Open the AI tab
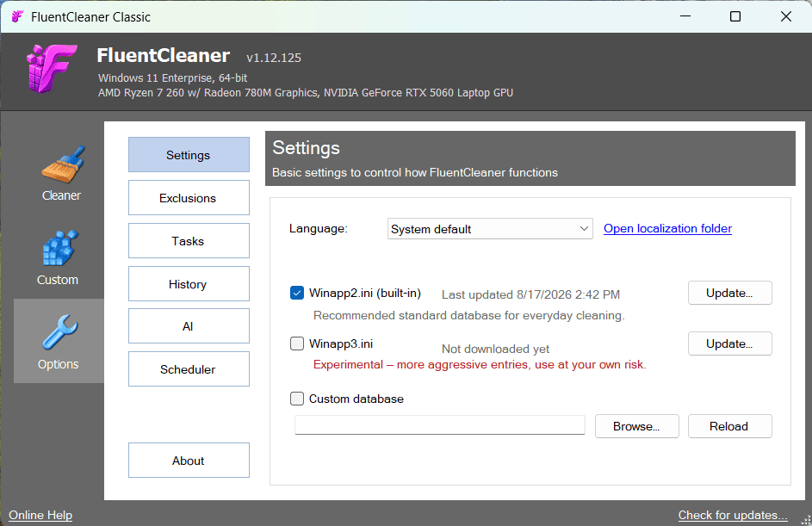Screen dimensions: 812x526 pos(189,326)
